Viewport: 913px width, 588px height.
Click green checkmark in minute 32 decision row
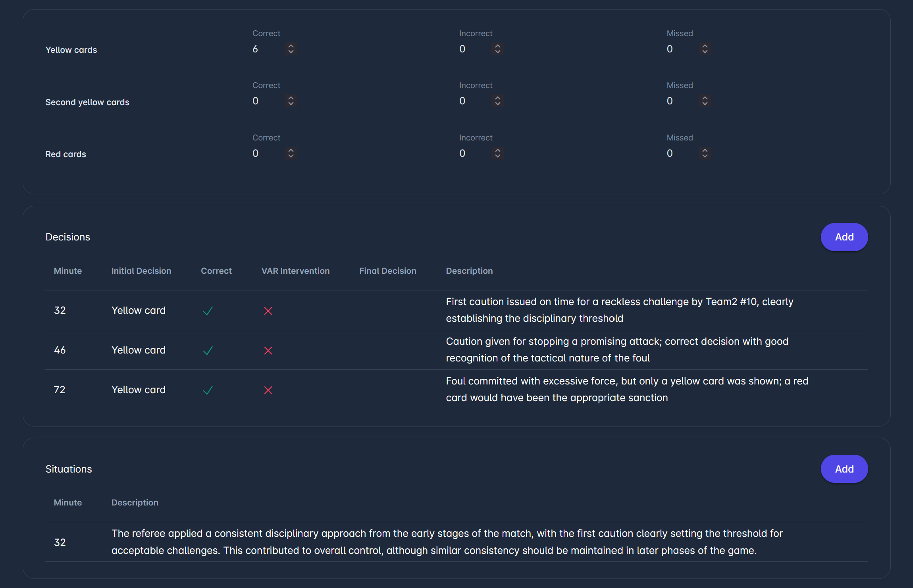pos(208,311)
